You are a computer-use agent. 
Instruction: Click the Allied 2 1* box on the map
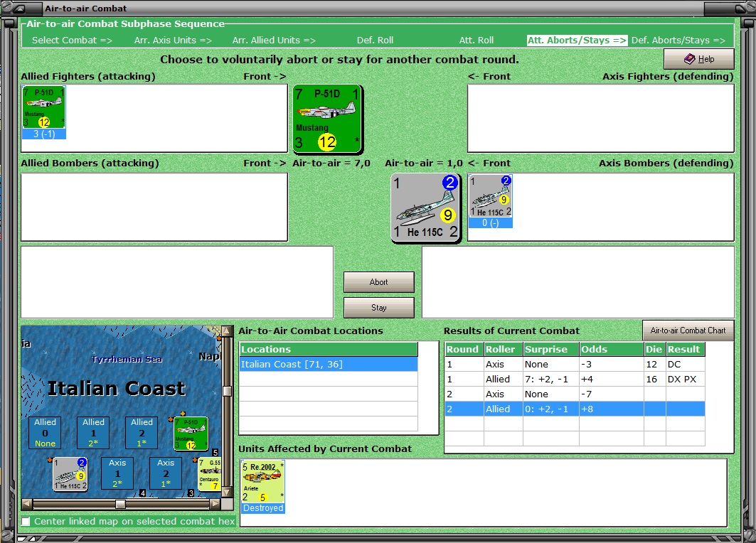pos(142,433)
